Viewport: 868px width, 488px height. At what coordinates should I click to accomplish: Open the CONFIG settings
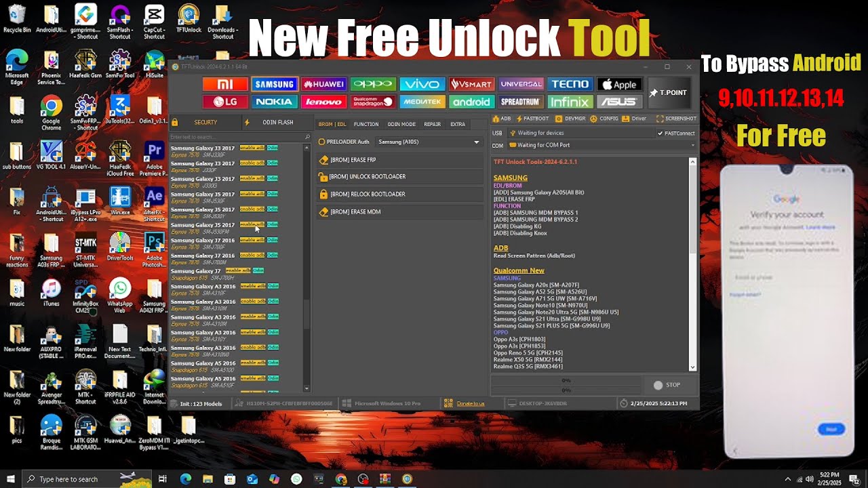604,119
